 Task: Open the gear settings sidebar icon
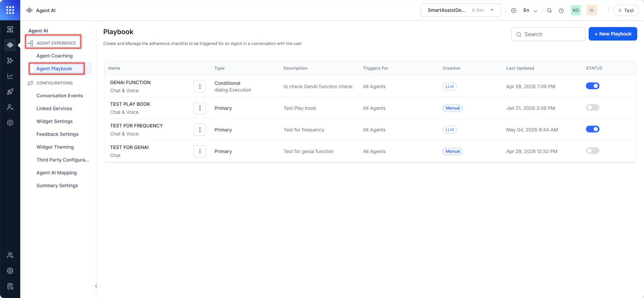coord(10,123)
